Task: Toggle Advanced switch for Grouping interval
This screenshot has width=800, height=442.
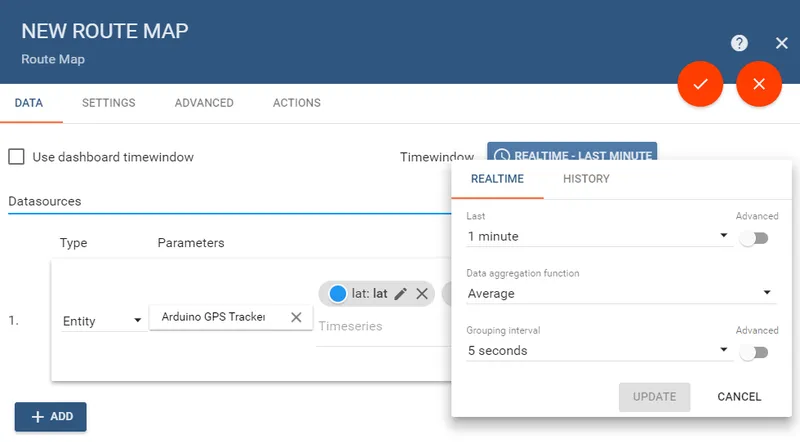Action: pyautogui.click(x=755, y=352)
